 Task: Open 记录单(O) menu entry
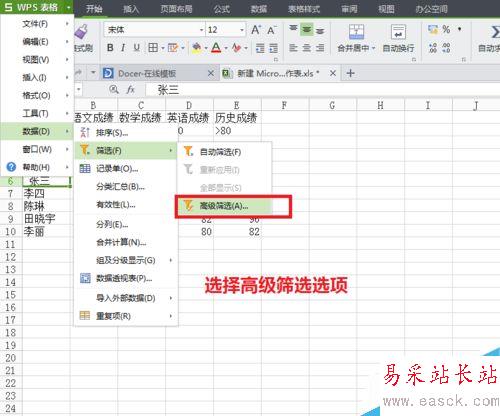(126, 169)
